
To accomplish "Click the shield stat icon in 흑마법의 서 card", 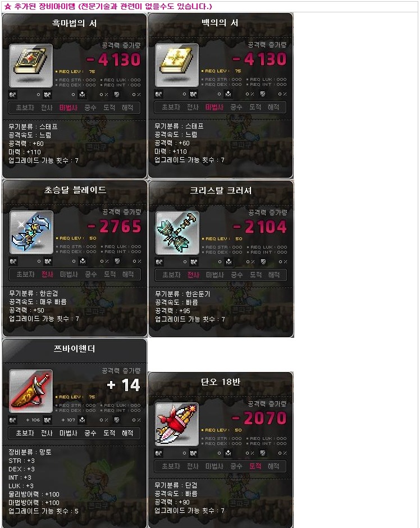I will point(117,95).
